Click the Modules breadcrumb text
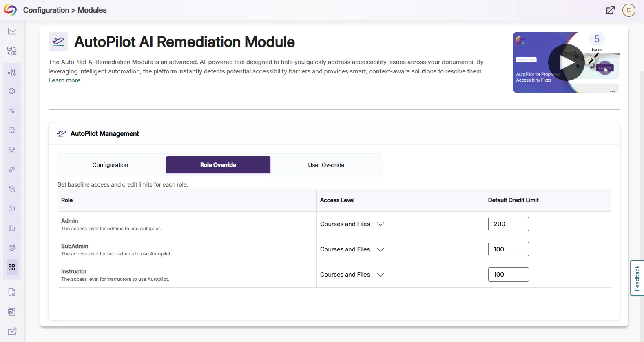This screenshot has height=342, width=644. click(x=92, y=10)
